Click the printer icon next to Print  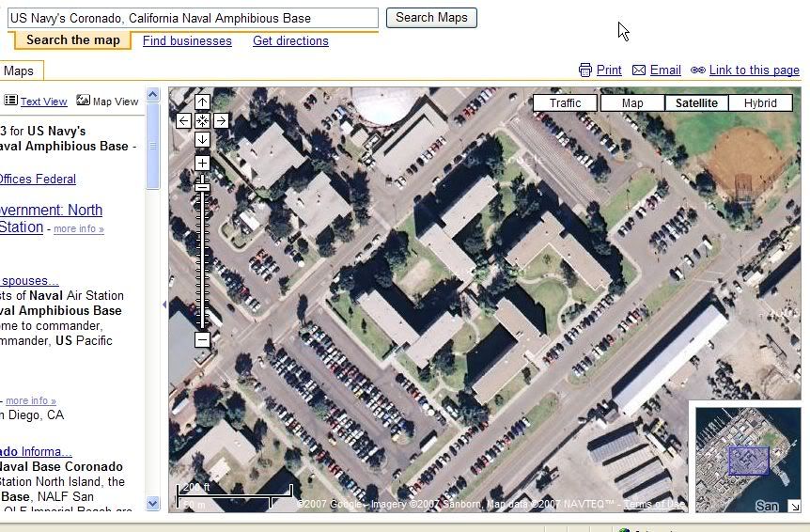pyautogui.click(x=585, y=70)
